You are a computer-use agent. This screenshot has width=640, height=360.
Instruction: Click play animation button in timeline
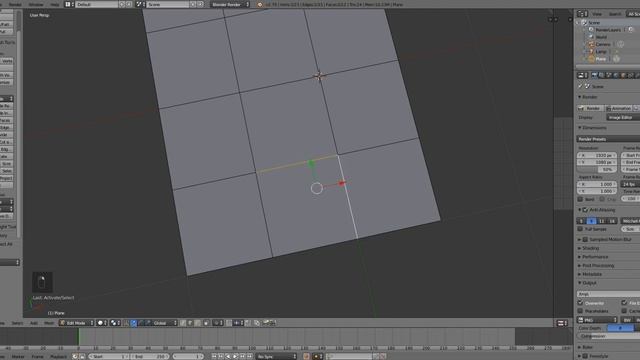(235, 356)
